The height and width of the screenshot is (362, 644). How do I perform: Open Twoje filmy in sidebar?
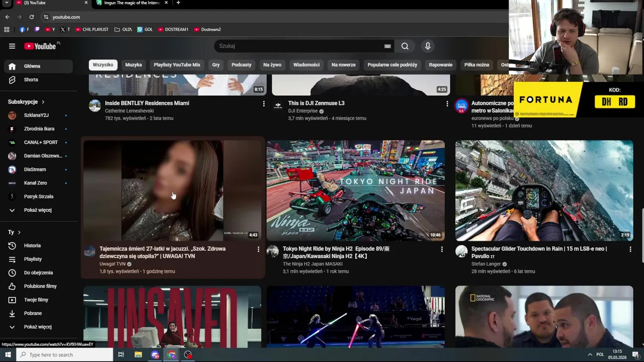click(x=38, y=300)
